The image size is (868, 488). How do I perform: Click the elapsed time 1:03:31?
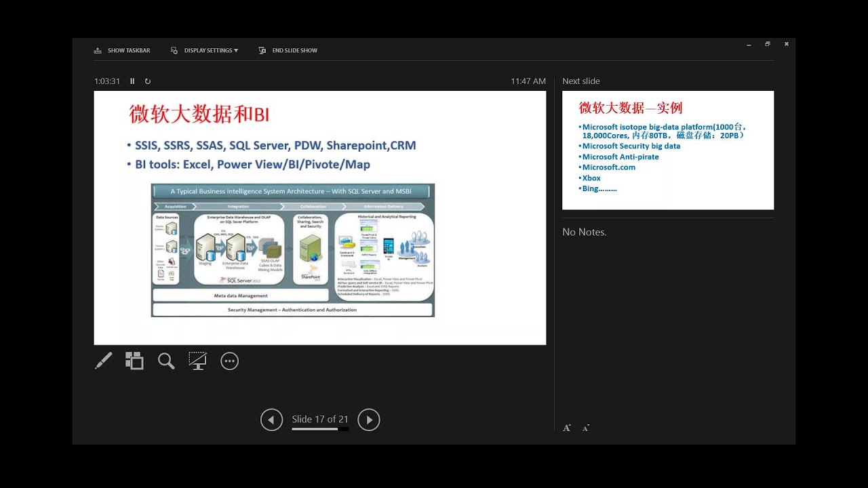[107, 81]
